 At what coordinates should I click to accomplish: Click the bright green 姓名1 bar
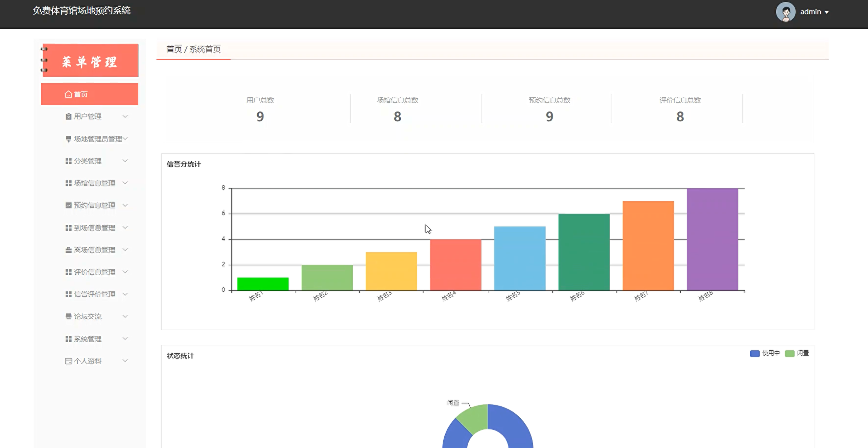click(x=263, y=284)
